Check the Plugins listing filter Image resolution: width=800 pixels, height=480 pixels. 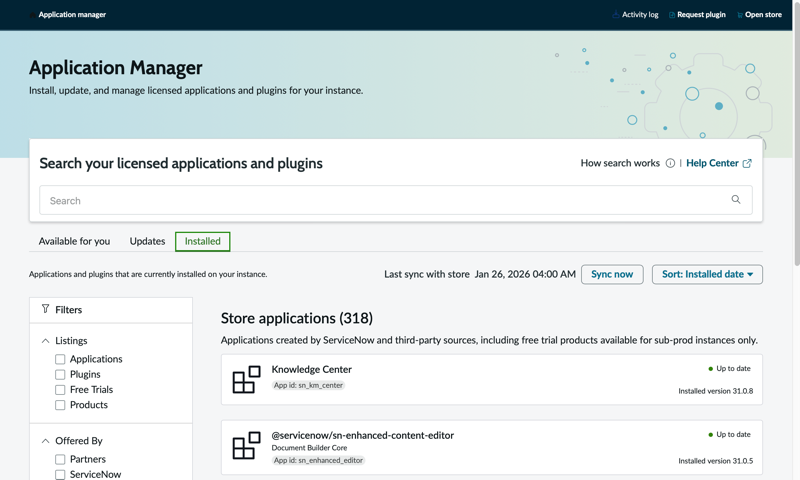pyautogui.click(x=60, y=374)
